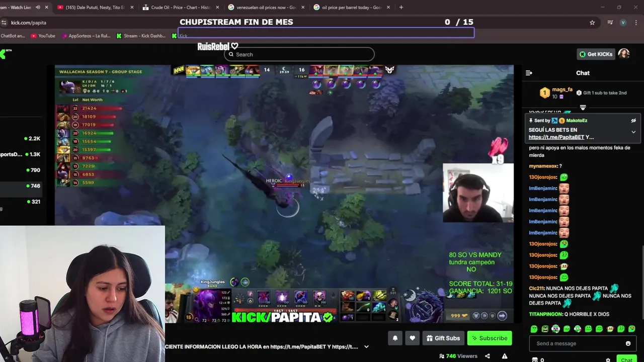
Task: Open the chat shop points icon
Action: (x=535, y=360)
